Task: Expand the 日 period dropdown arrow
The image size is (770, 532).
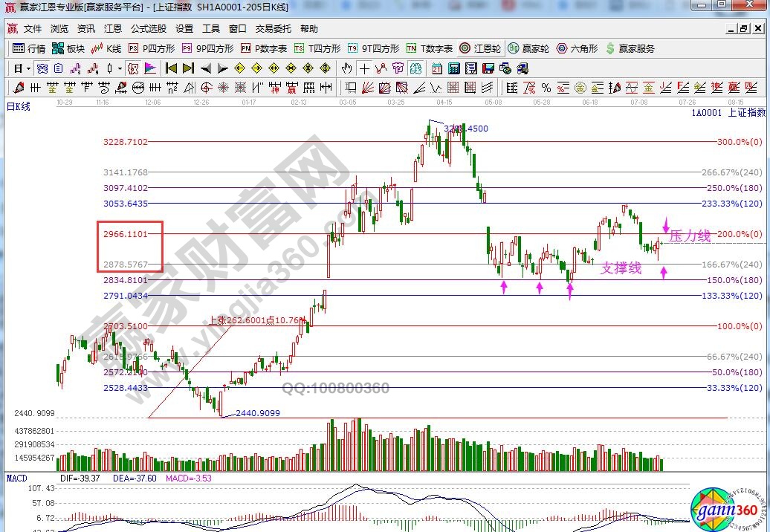Action: pyautogui.click(x=28, y=69)
